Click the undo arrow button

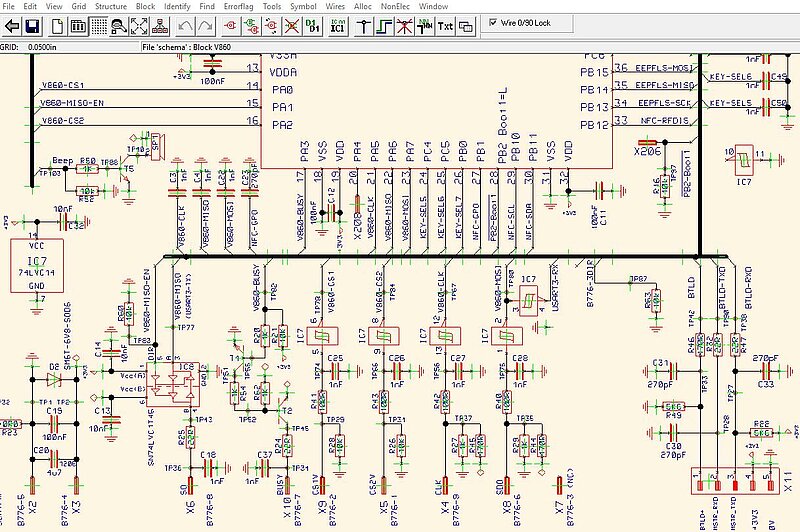coord(184,26)
